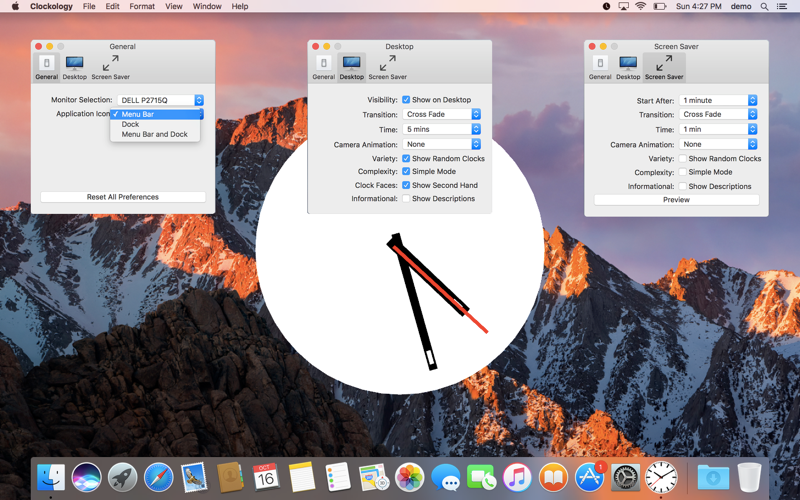Open Monitor Selection DELL P2715Q dropdown

[x=160, y=100]
